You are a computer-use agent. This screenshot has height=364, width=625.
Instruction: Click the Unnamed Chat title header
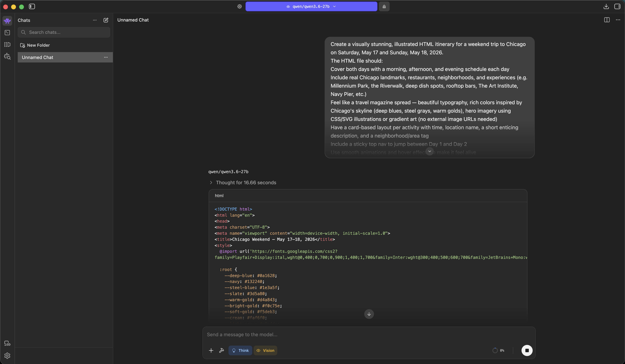pos(133,20)
